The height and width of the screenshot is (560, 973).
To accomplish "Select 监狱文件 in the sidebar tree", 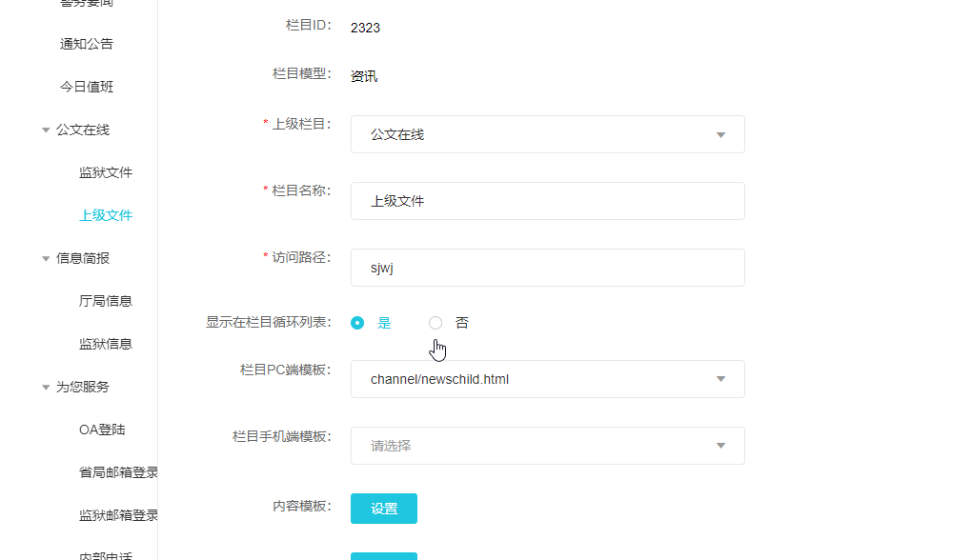I will (x=106, y=172).
